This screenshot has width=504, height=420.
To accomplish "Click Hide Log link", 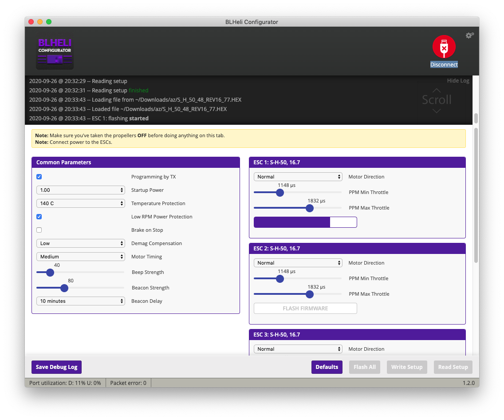I will click(458, 81).
